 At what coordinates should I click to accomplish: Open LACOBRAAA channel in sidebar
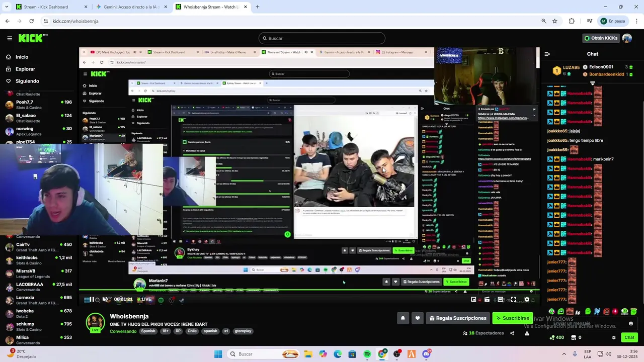point(38,287)
